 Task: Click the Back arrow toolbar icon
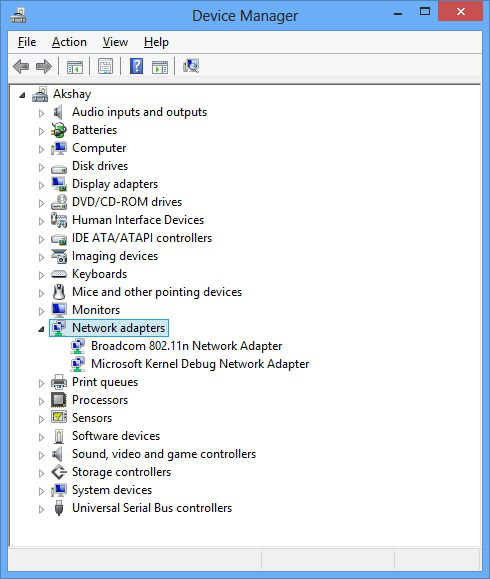[x=21, y=66]
